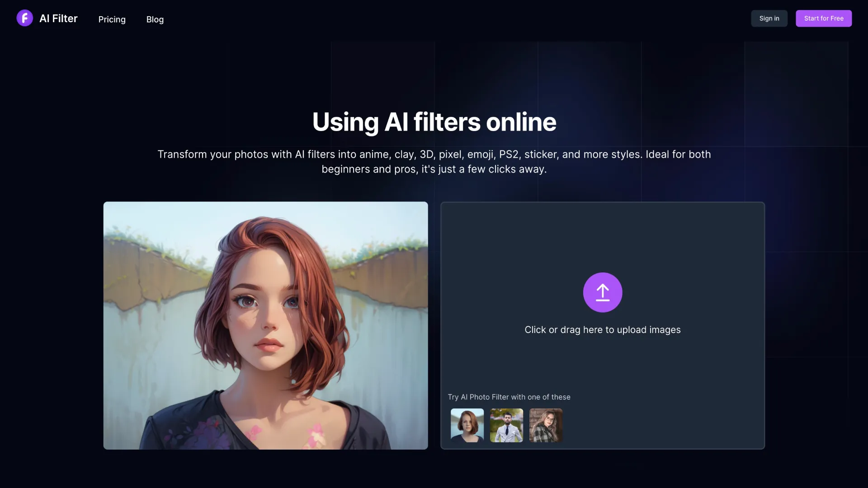Select the man in suit sample photo

[x=506, y=425]
